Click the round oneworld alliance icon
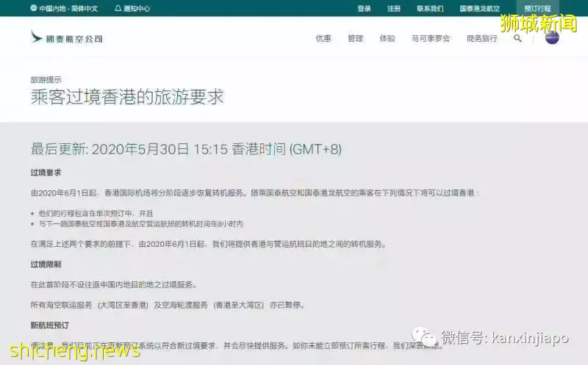Viewport: 588px width, 365px height. pos(552,37)
